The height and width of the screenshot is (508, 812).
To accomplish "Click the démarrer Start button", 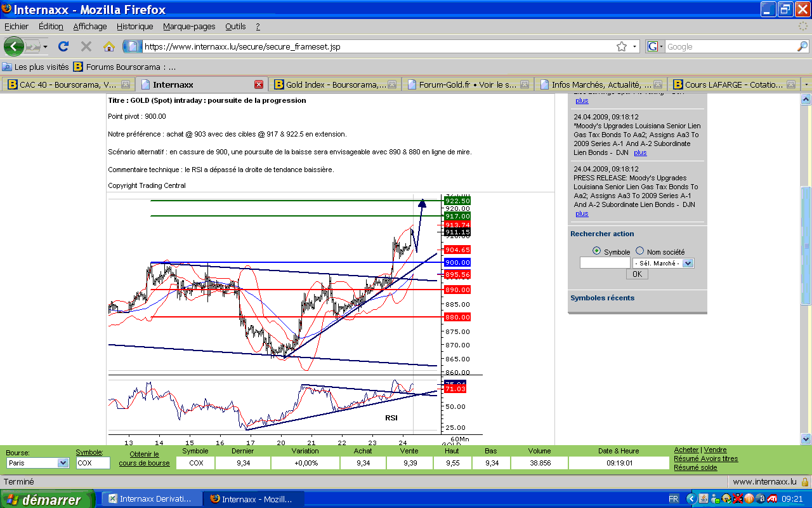I will pyautogui.click(x=46, y=499).
